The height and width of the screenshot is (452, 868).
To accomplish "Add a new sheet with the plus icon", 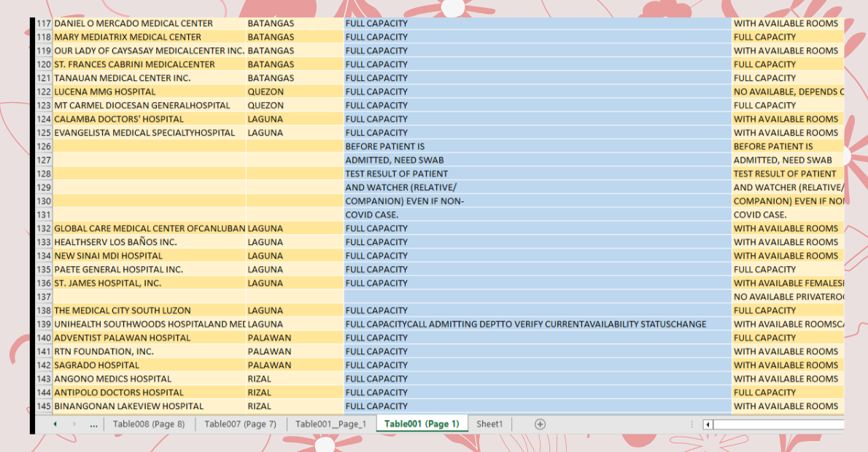I will tap(540, 424).
